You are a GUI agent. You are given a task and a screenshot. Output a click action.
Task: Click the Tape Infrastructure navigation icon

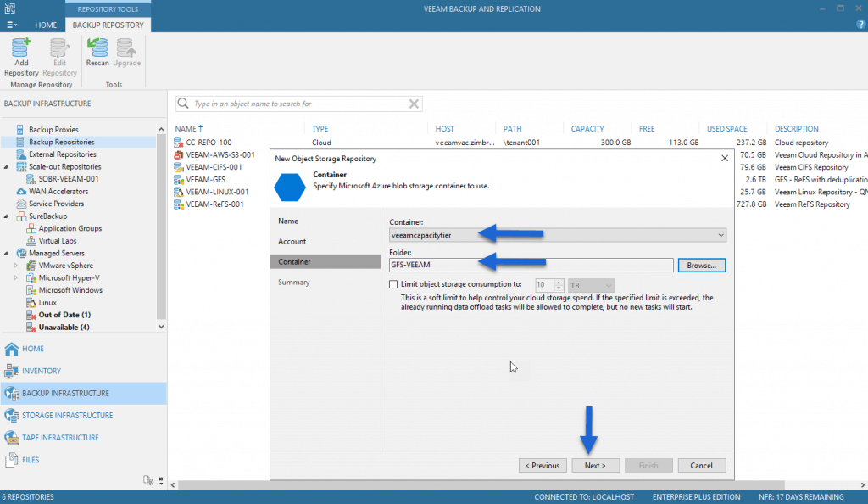coord(12,438)
